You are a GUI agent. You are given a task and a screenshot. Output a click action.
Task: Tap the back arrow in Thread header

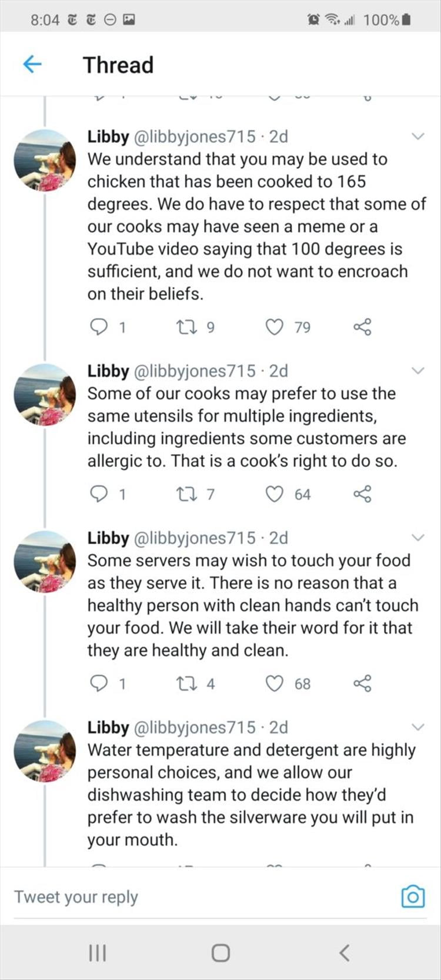point(32,64)
